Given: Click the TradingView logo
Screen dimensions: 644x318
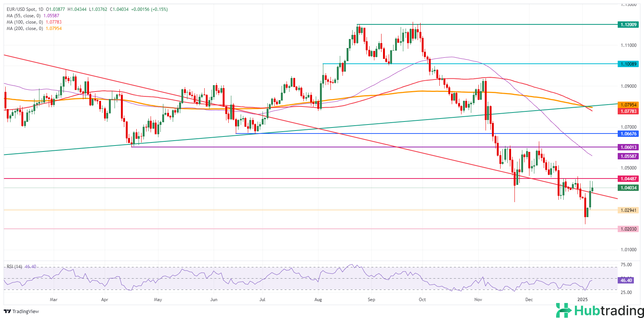Looking at the screenshot, I should (x=21, y=311).
